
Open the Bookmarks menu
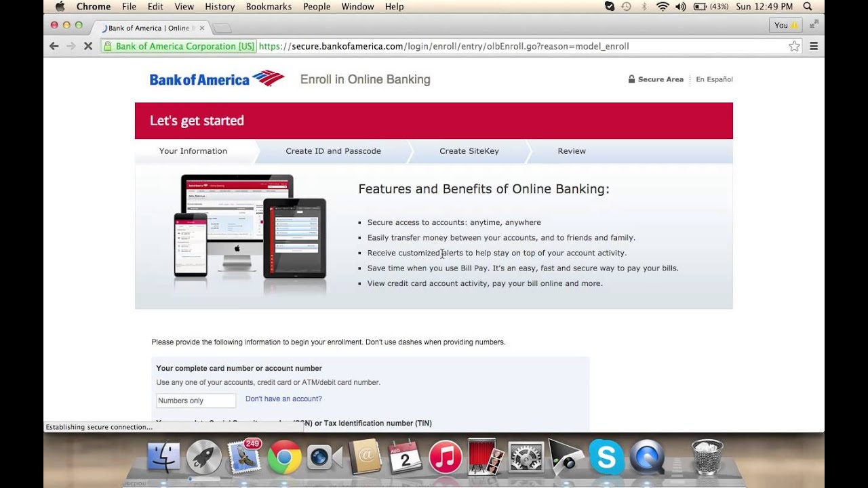coord(269,6)
